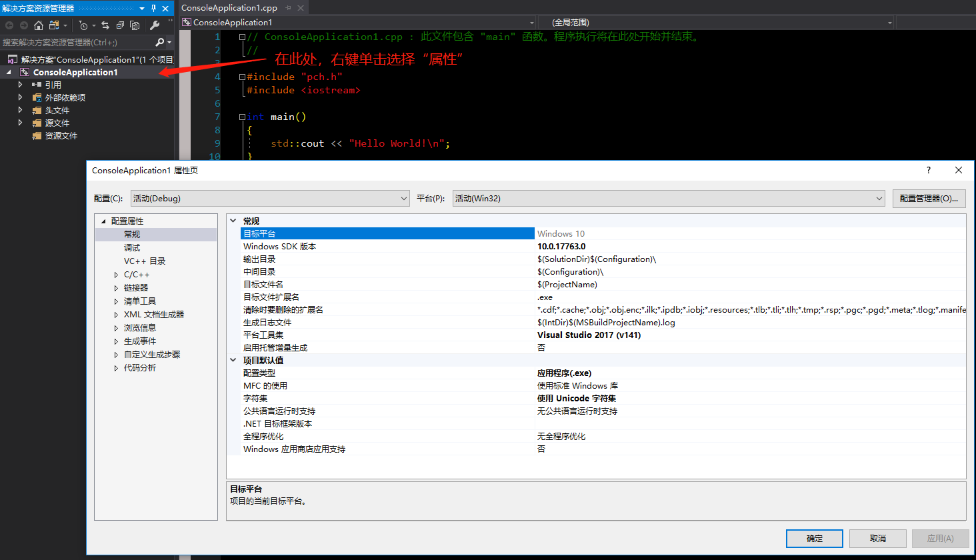Expand the C/C++ node in property tree
976x560 pixels.
click(x=117, y=275)
